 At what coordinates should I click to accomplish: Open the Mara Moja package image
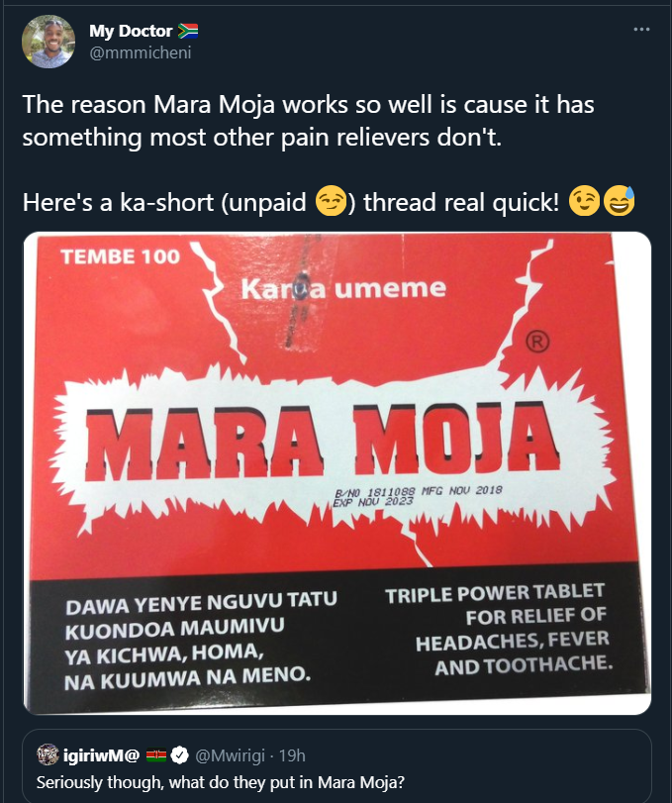click(336, 473)
